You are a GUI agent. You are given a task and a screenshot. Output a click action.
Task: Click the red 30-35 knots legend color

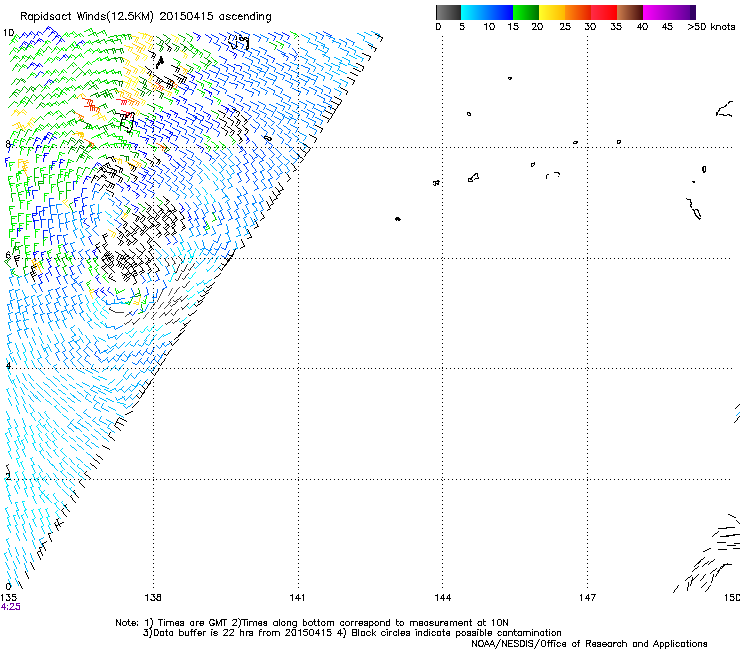[x=604, y=12]
